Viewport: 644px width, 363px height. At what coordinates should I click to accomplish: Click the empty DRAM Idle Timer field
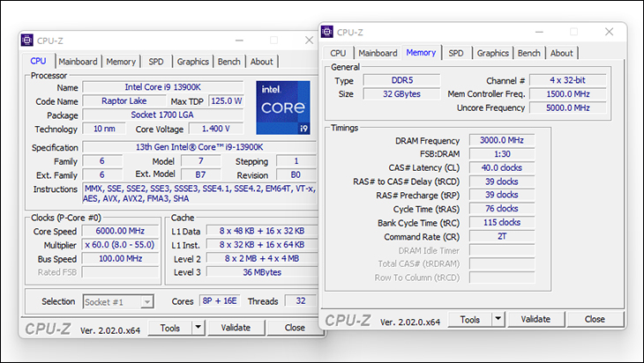502,250
